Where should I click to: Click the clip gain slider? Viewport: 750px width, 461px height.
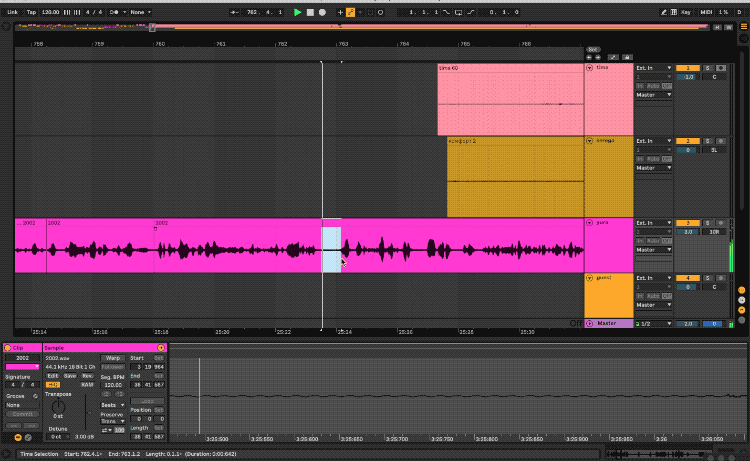point(87,412)
